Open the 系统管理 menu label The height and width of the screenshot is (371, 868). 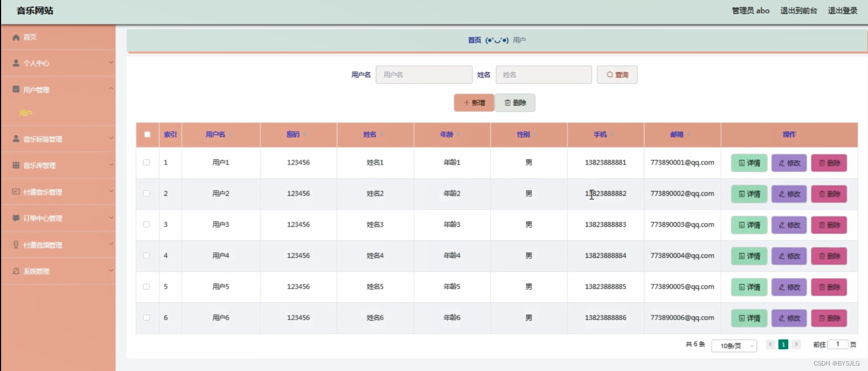coord(36,272)
